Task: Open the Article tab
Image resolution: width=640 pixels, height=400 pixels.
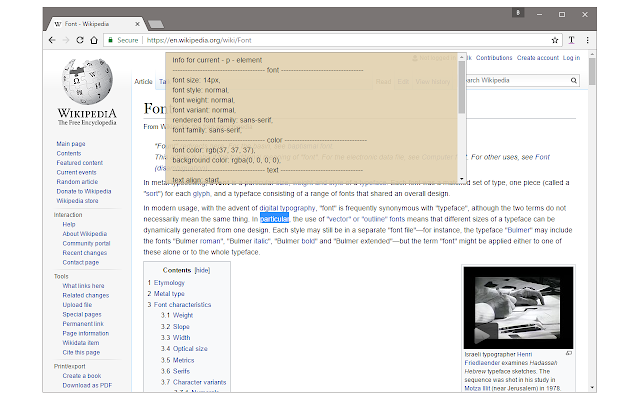Action: click(143, 82)
